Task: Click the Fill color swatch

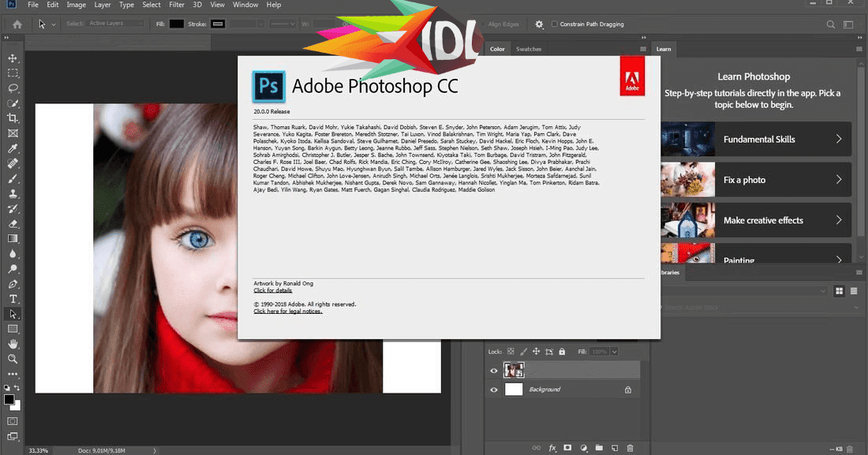Action: click(x=177, y=24)
